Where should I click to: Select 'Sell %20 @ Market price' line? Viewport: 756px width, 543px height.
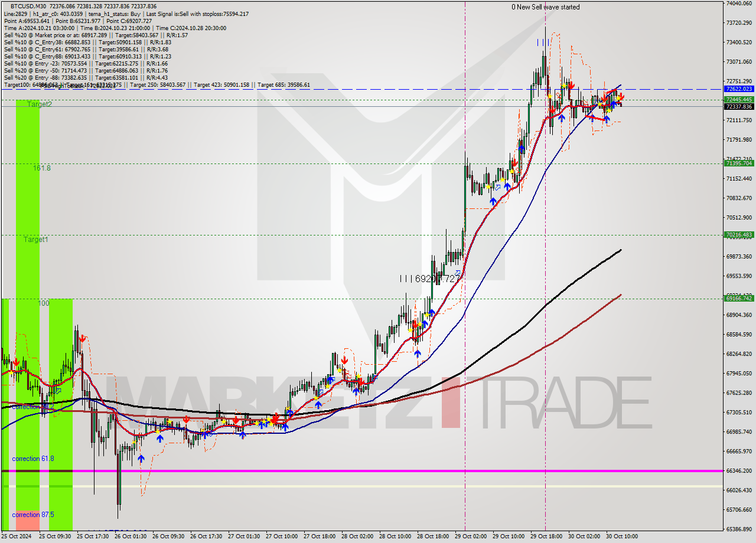click(x=96, y=35)
